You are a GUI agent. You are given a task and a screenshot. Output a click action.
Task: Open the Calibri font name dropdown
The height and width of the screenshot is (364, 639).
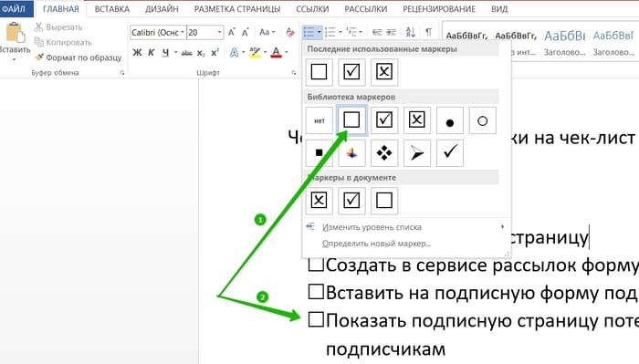[x=183, y=33]
